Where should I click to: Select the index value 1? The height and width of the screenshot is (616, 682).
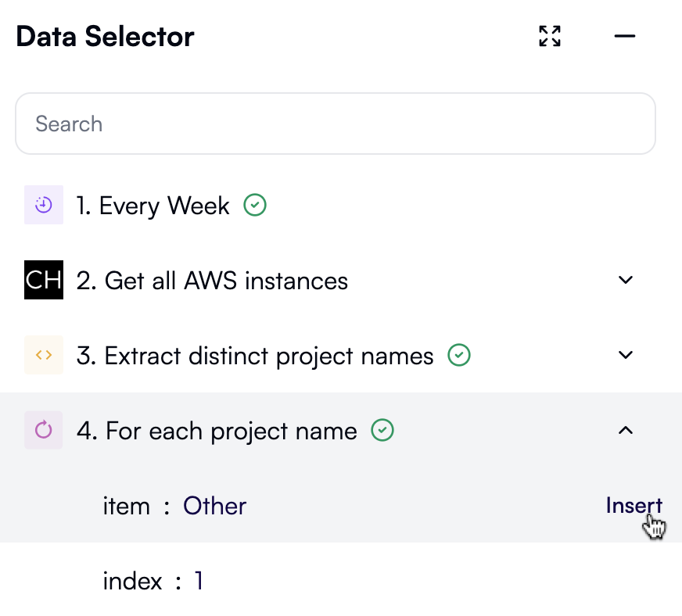pos(198,581)
